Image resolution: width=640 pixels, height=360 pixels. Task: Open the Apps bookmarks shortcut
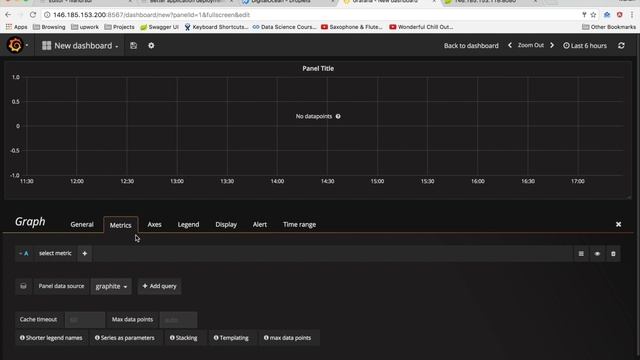16,27
